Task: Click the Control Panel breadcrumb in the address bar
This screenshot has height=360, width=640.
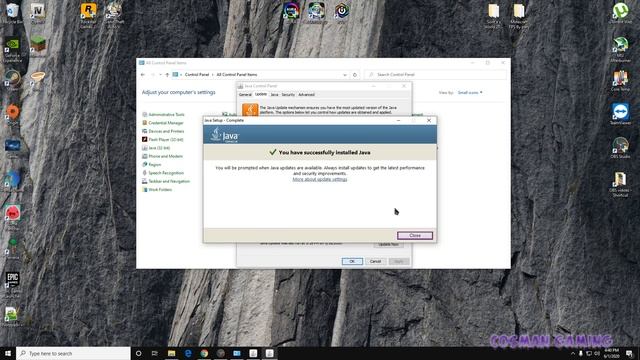Action: tap(197, 75)
